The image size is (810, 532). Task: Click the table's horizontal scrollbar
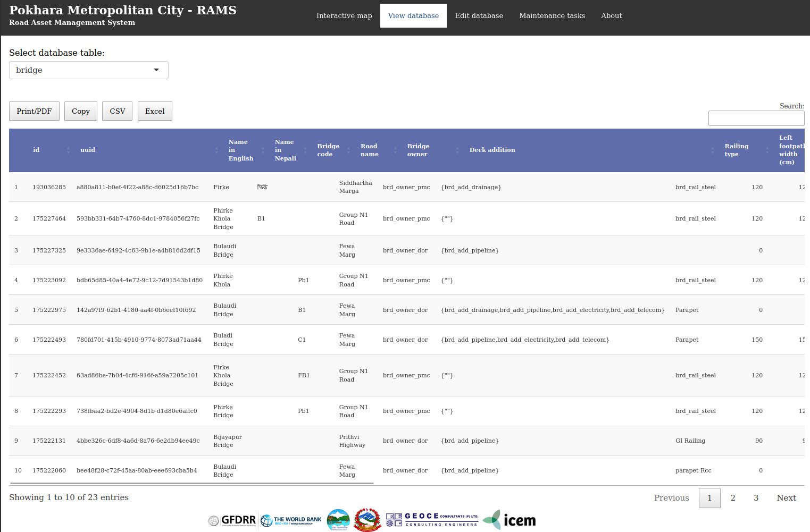click(x=191, y=483)
